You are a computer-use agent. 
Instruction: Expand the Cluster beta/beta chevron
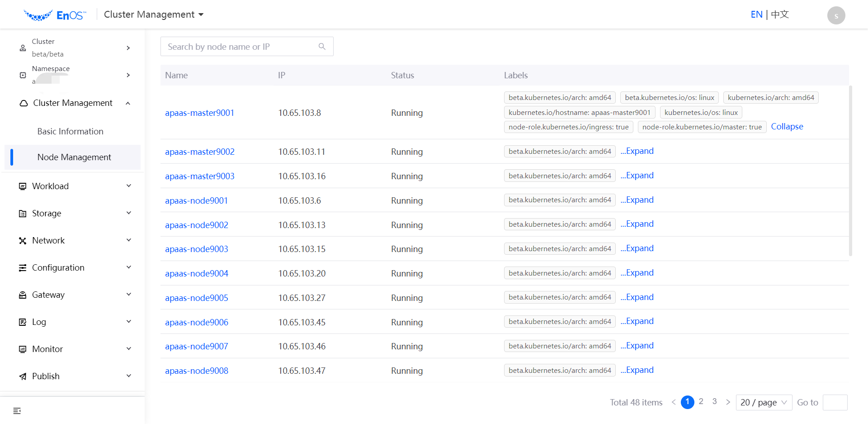click(128, 48)
